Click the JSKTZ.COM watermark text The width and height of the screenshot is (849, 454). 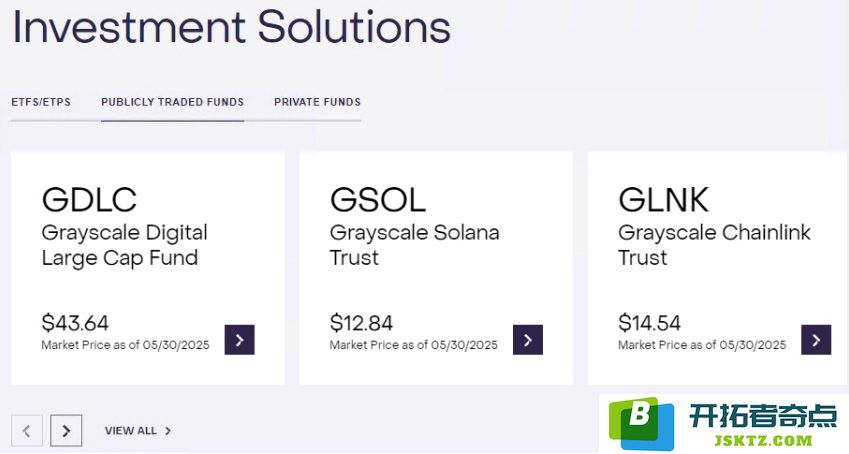(x=763, y=440)
